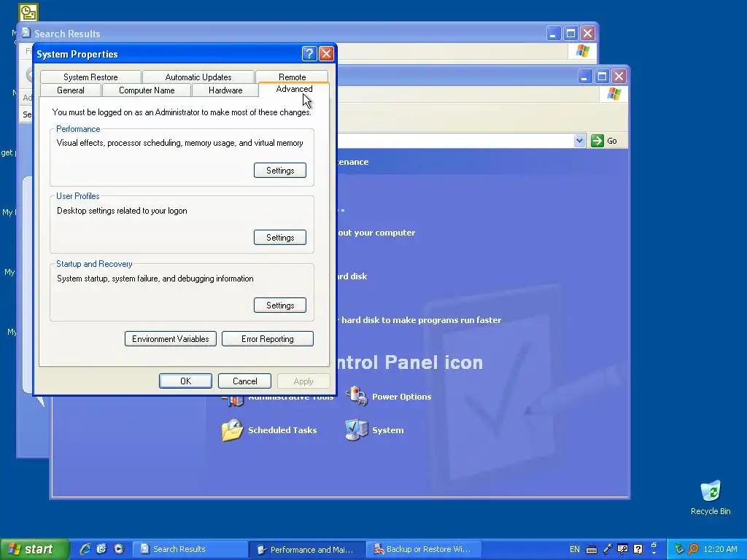Switch to the Automatic Updates tab

(x=198, y=77)
